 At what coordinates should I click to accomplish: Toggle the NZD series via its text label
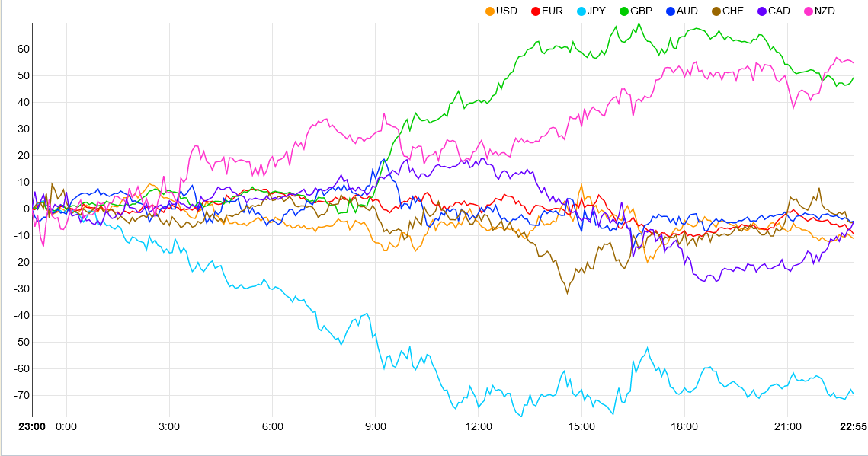pyautogui.click(x=825, y=11)
